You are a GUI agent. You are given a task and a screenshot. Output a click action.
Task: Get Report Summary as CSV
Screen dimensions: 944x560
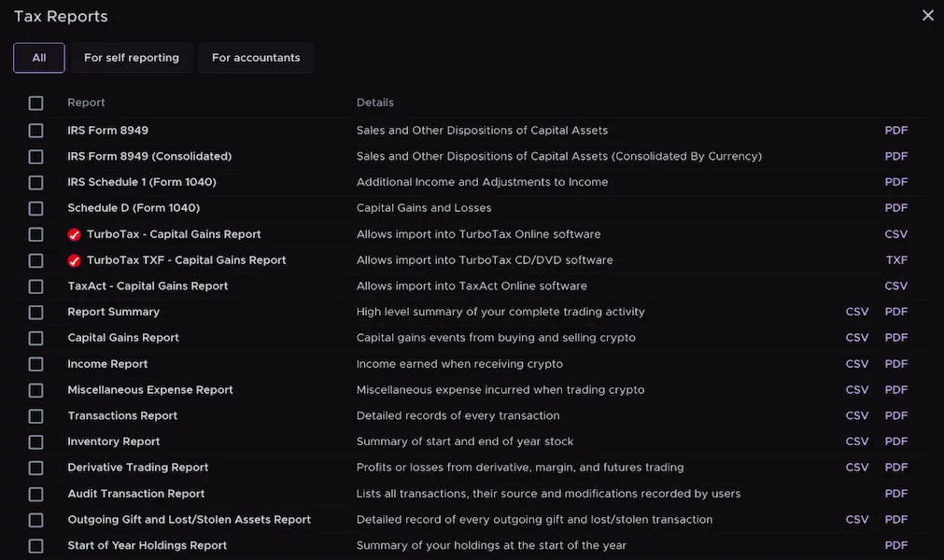857,312
